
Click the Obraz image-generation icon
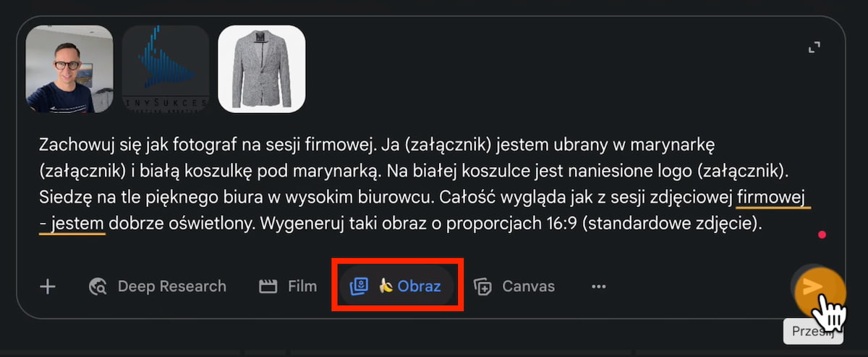[359, 287]
